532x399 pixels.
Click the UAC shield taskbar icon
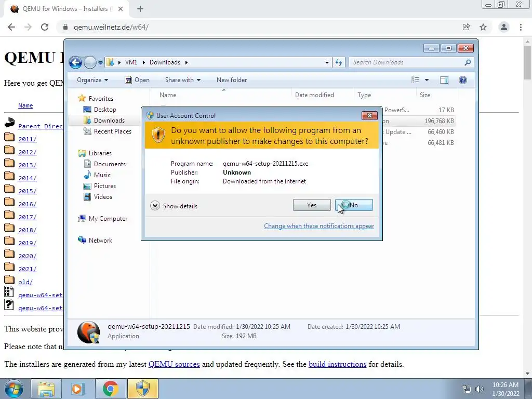pyautogui.click(x=143, y=389)
